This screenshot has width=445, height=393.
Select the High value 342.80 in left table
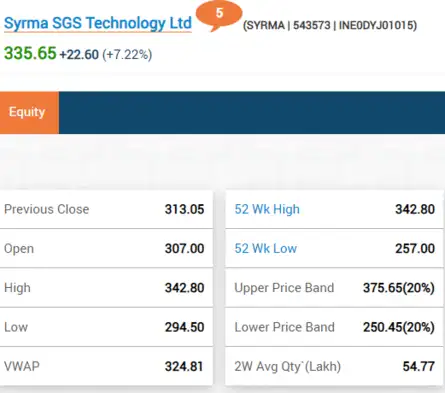pyautogui.click(x=184, y=288)
